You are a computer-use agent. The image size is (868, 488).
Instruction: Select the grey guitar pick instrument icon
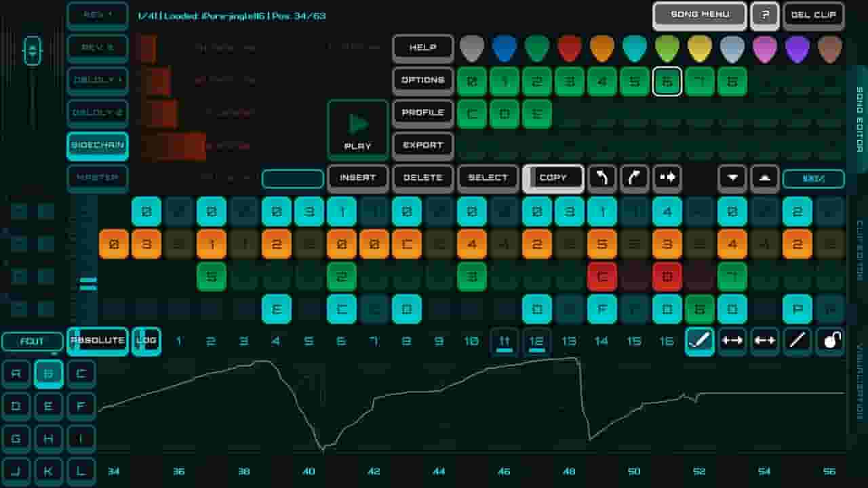pos(472,47)
